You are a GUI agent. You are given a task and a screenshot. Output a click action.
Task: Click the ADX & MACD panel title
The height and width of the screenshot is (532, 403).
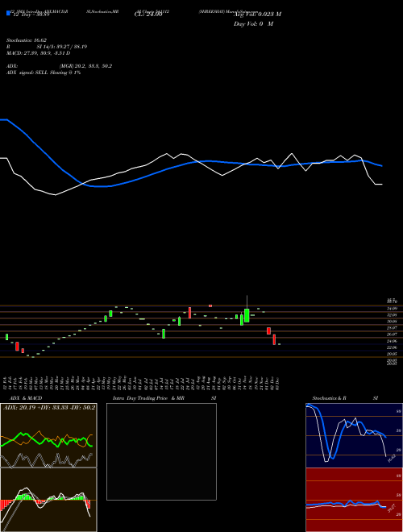26,398
